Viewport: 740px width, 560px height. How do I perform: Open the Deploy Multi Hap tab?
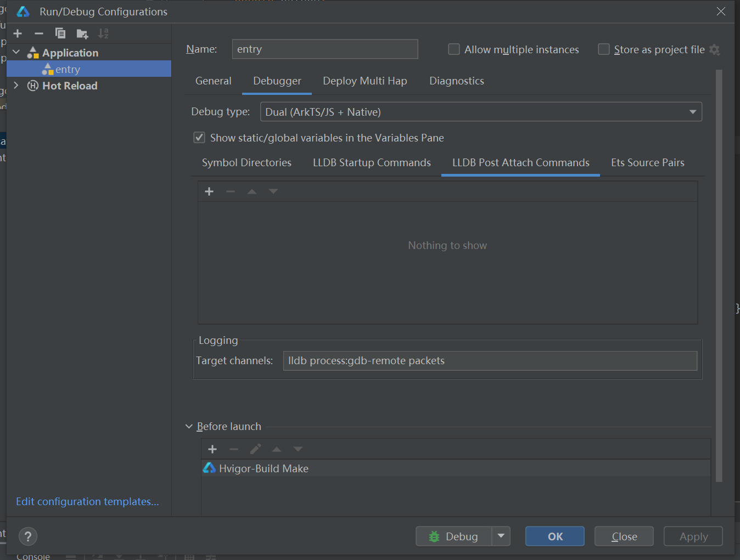(x=365, y=81)
